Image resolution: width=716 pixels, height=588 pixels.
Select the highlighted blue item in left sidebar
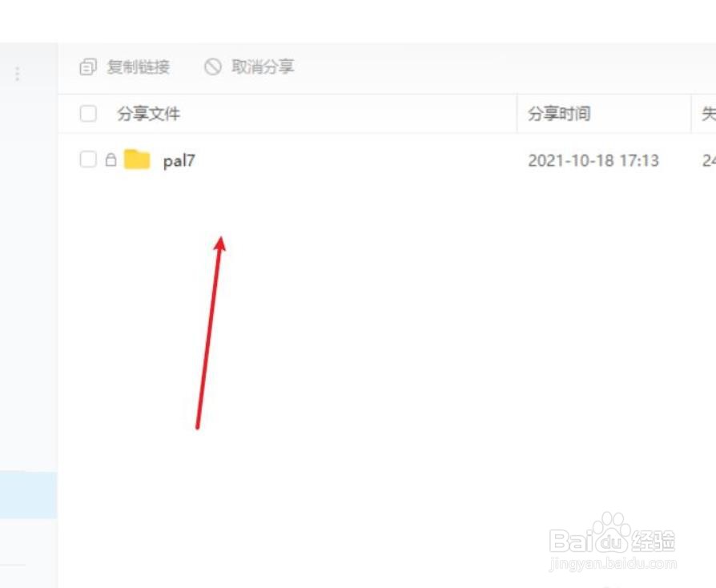pos(28,495)
